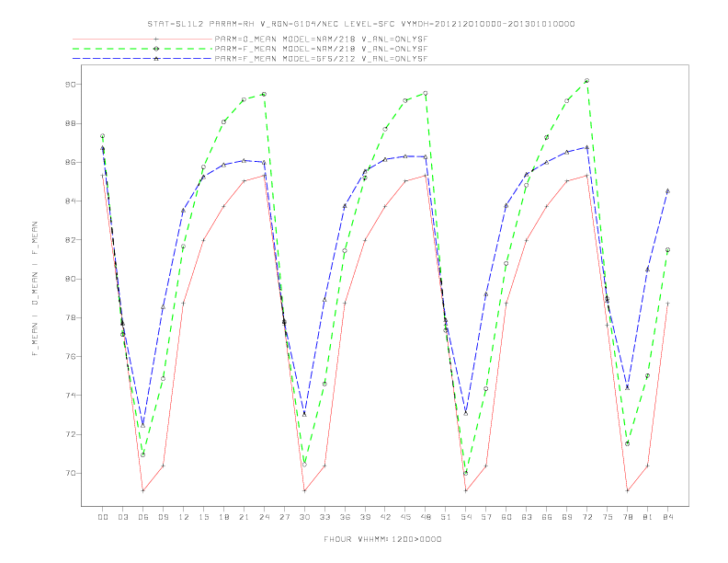Click the x-axis tick label 00
Screen dimensions: 728x563
103,517
